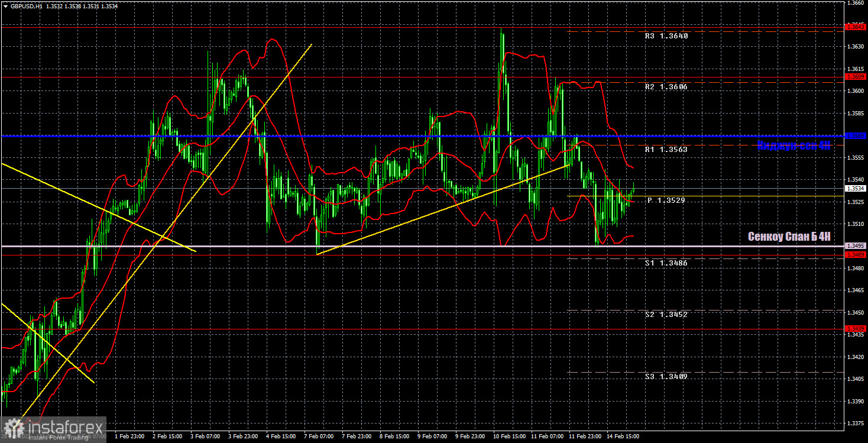The width and height of the screenshot is (868, 443).
Task: Open the chart menu triangle beside GBPUSD,H1
Action: (5, 6)
